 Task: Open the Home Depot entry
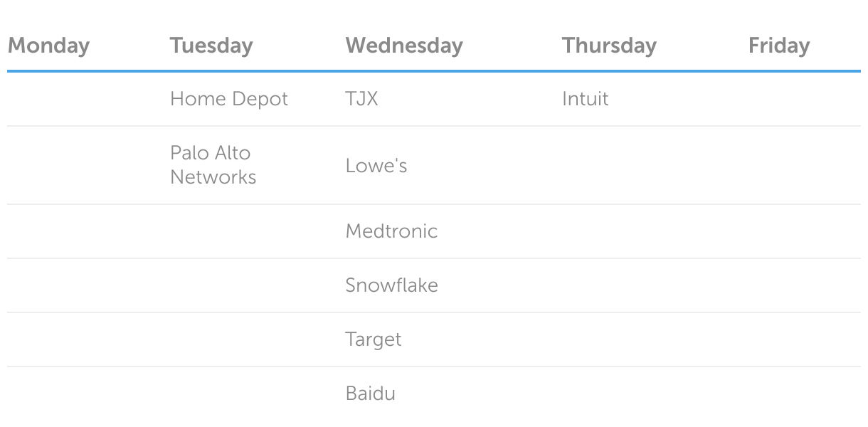(228, 99)
